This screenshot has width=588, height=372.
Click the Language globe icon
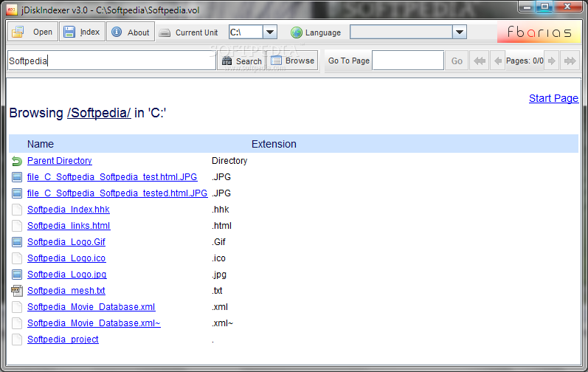(x=297, y=32)
